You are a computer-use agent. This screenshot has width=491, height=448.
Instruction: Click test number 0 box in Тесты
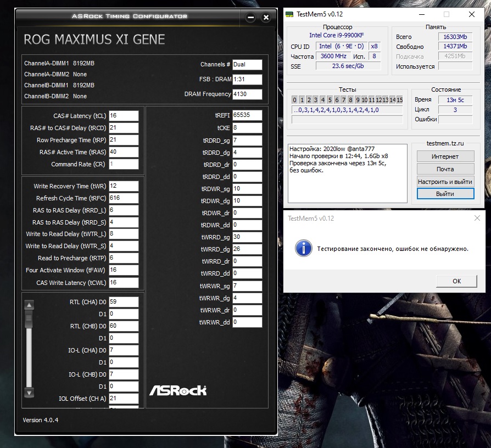(x=294, y=100)
